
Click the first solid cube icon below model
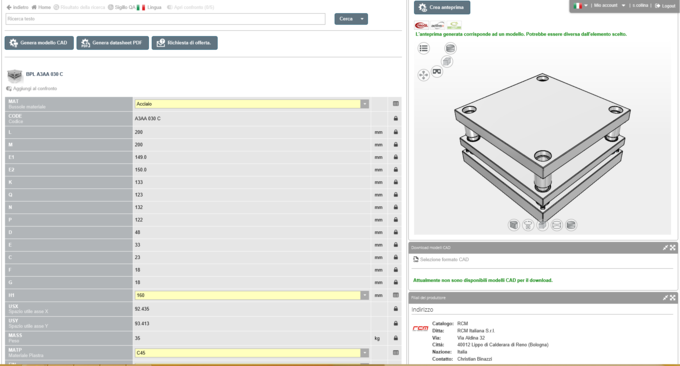coord(514,225)
